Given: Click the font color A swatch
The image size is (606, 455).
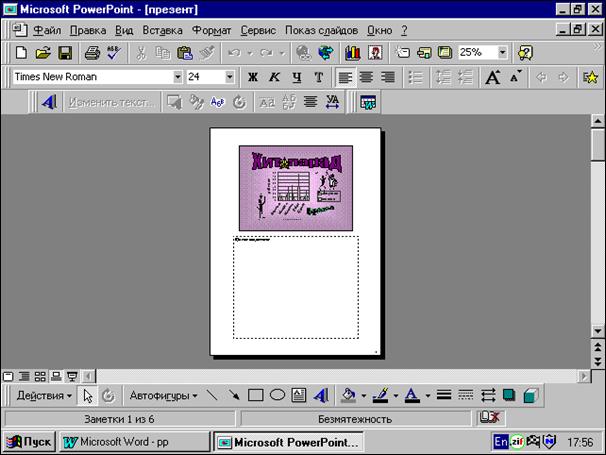Looking at the screenshot, I should [412, 395].
